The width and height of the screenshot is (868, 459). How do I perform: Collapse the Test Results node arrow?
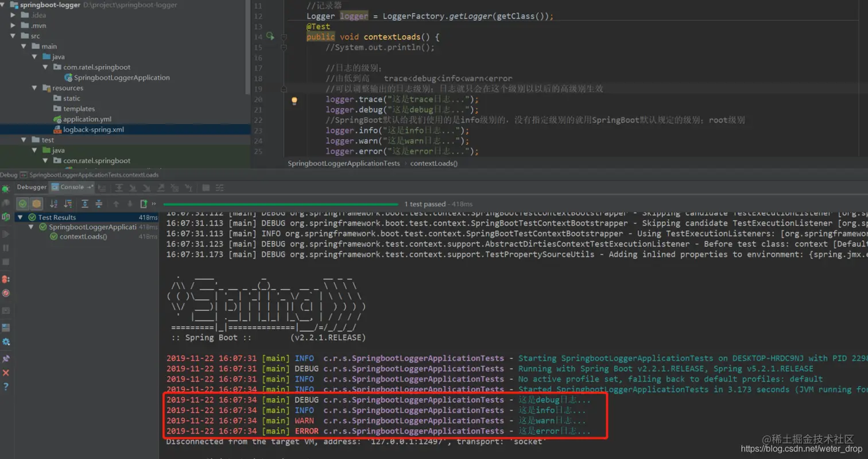20,217
